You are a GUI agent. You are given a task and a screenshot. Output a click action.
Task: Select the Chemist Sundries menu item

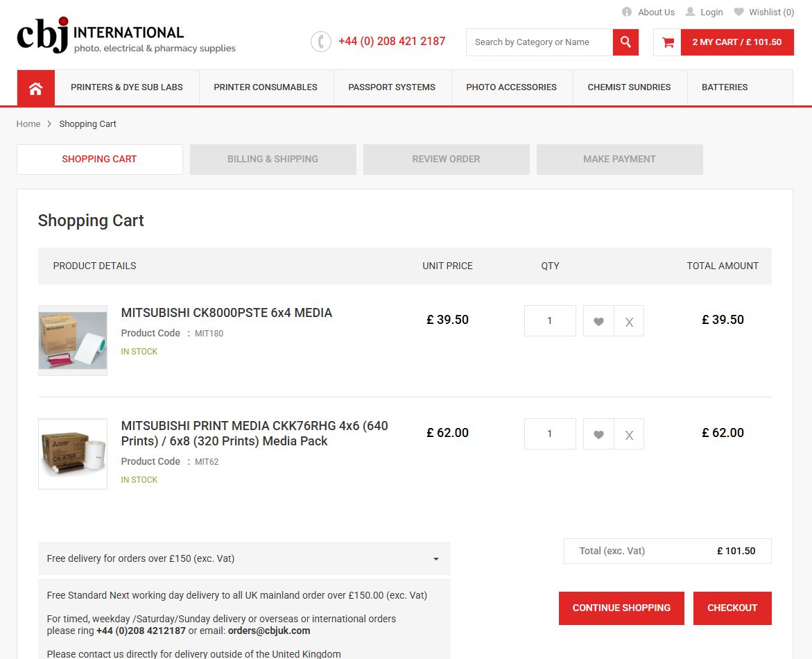click(629, 87)
